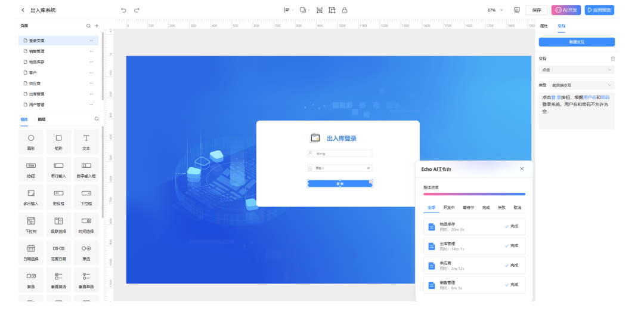Pick the 多行输入 component
Image resolution: width=644 pixels, height=323 pixels.
pyautogui.click(x=31, y=196)
